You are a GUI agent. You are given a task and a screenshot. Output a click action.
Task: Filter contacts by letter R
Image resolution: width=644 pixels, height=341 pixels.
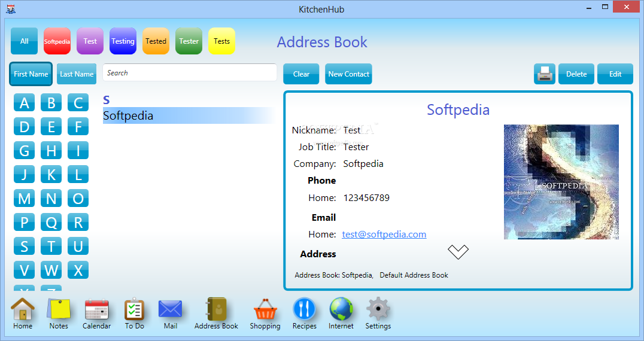click(78, 222)
